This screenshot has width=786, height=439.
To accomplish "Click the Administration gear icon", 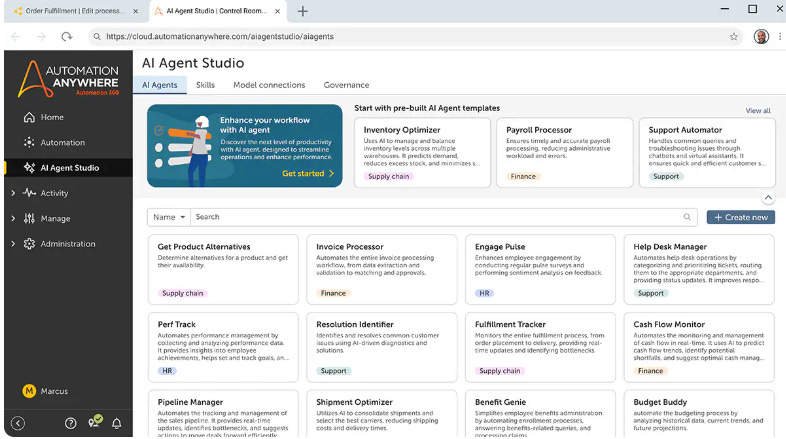I will click(x=29, y=244).
